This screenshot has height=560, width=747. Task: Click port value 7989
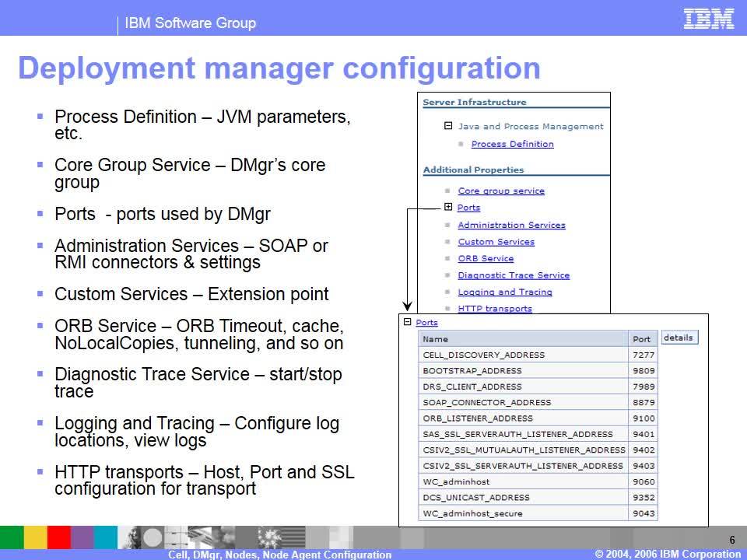(x=644, y=387)
